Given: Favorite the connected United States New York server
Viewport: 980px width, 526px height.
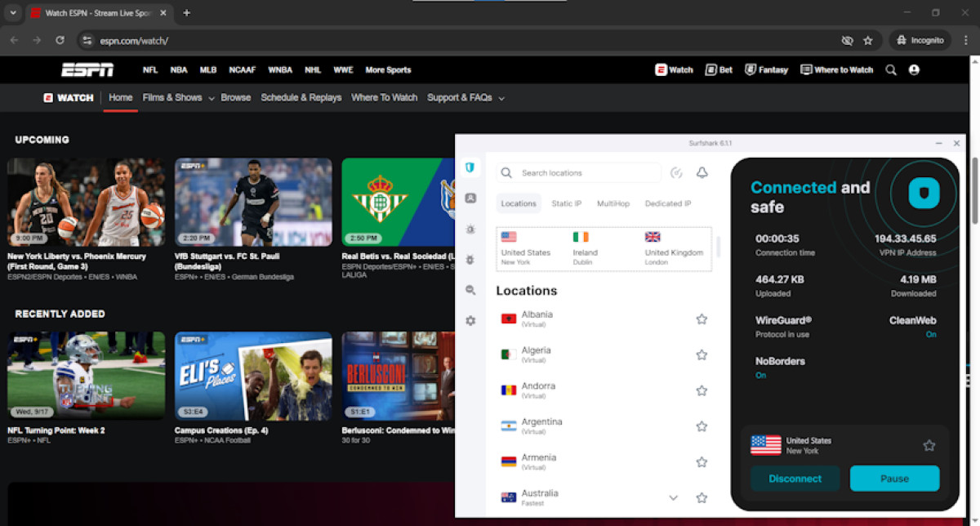Looking at the screenshot, I should (x=929, y=445).
